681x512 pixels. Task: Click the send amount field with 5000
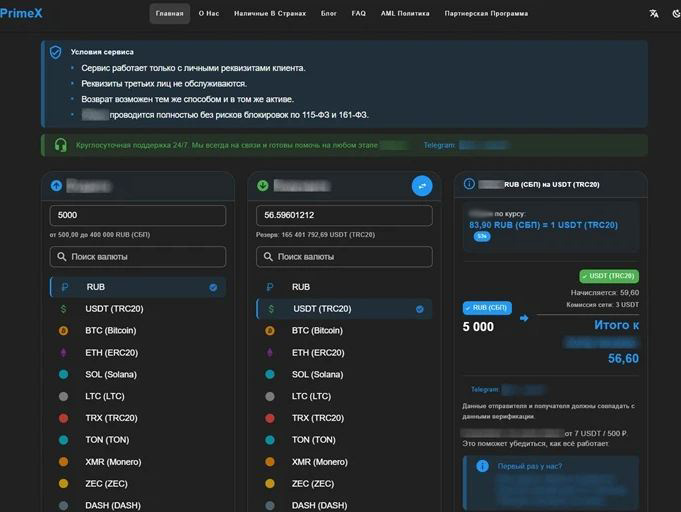click(137, 216)
